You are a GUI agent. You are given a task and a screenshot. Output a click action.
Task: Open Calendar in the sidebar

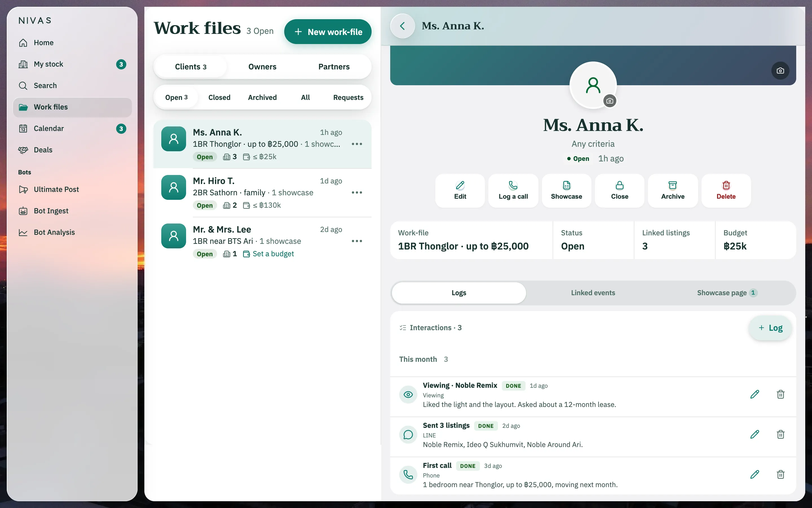[x=72, y=128]
